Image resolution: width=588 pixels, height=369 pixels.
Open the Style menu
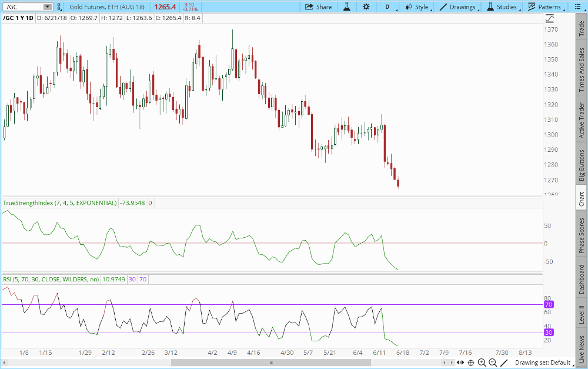pyautogui.click(x=416, y=7)
